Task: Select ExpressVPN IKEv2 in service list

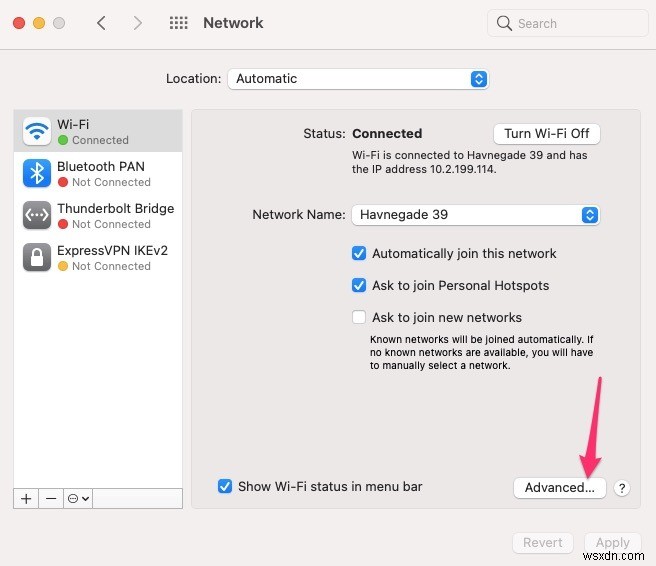Action: coord(98,257)
